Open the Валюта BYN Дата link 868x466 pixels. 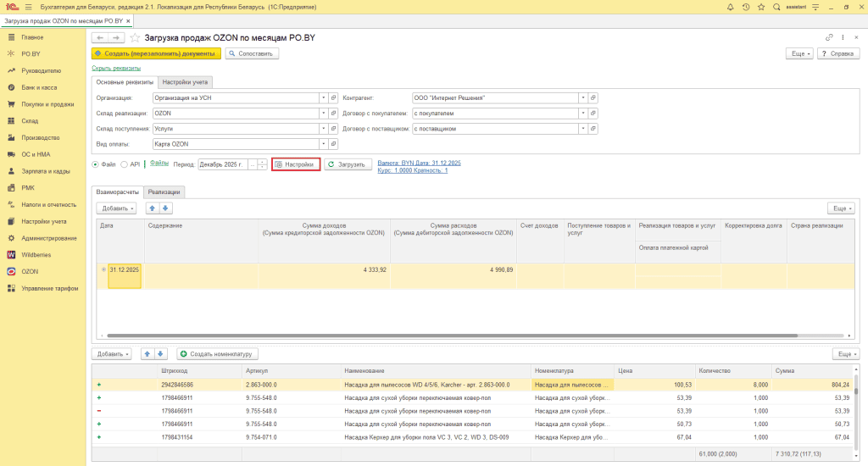coord(419,164)
